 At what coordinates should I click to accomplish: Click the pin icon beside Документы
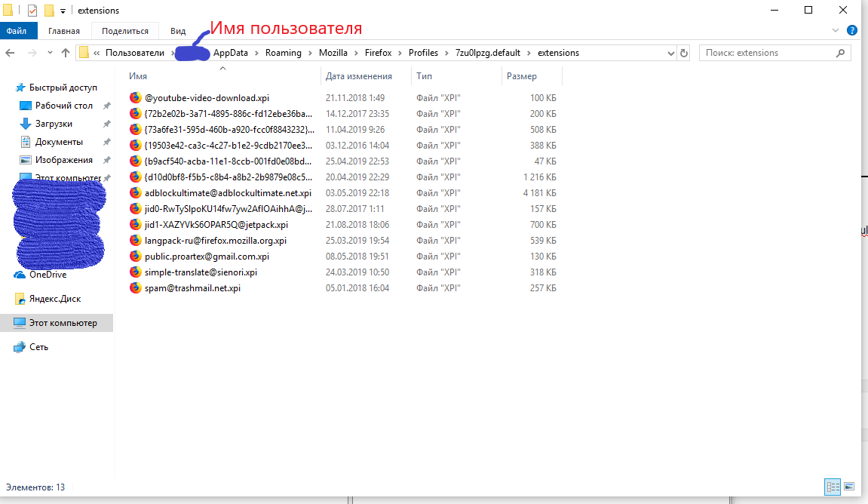point(107,142)
